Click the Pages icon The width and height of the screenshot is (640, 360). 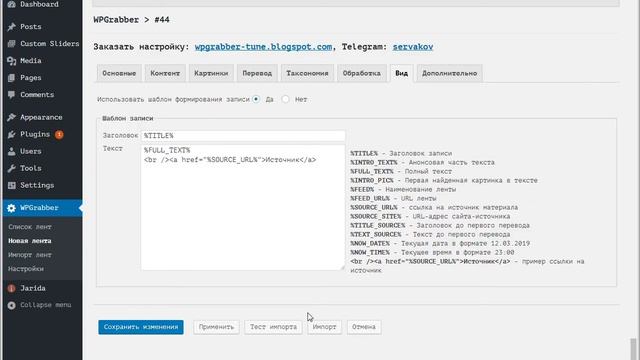(11, 78)
